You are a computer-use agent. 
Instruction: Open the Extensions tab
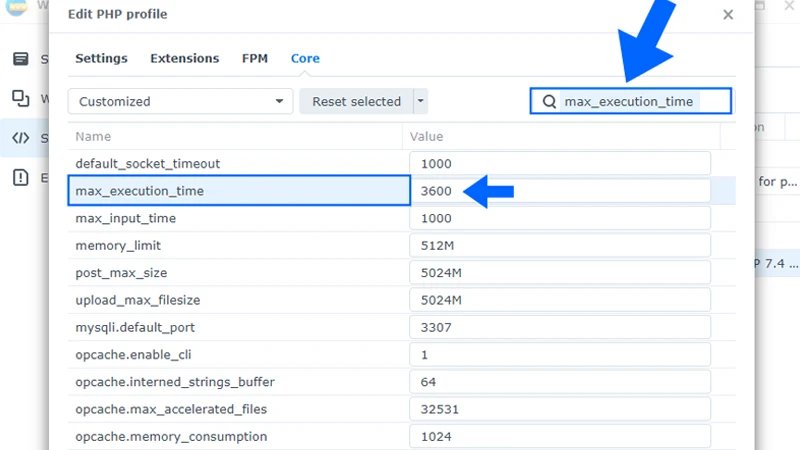click(x=184, y=59)
